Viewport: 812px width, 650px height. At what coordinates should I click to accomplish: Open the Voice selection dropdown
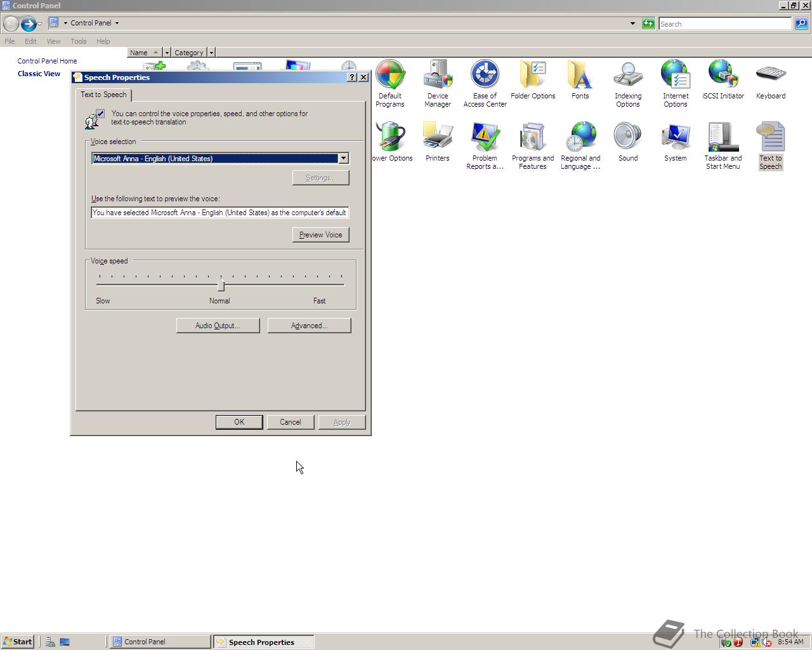[343, 158]
